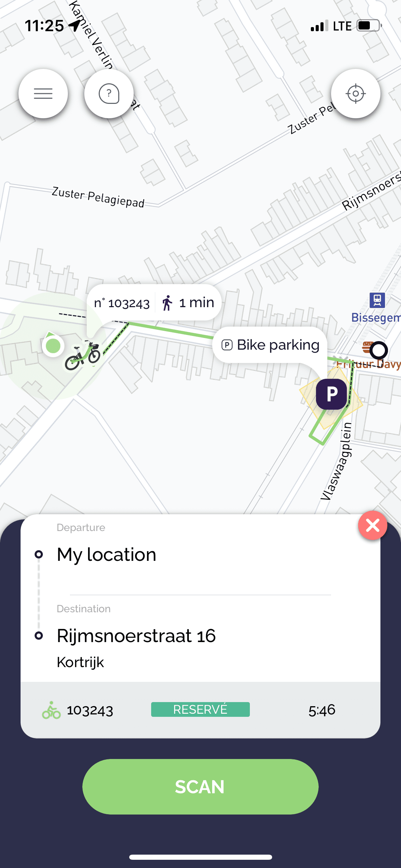Tap the bike icon on the map
This screenshot has width=401, height=868.
click(x=83, y=355)
